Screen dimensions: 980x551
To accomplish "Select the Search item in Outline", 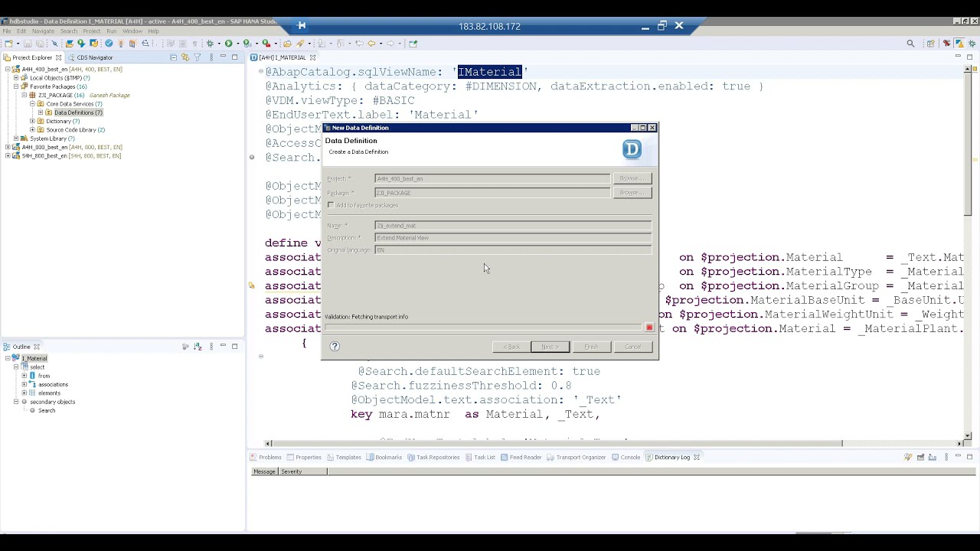I will (x=47, y=410).
